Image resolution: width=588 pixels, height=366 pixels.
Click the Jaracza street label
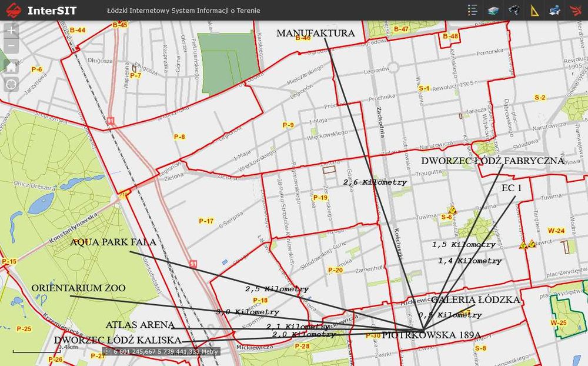[x=476, y=111]
